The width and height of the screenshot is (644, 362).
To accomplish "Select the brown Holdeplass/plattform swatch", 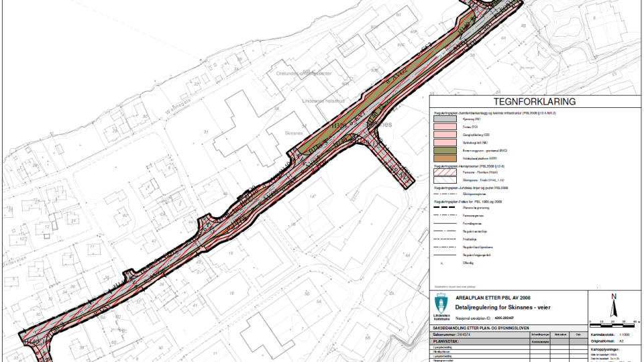I will coord(444,158).
